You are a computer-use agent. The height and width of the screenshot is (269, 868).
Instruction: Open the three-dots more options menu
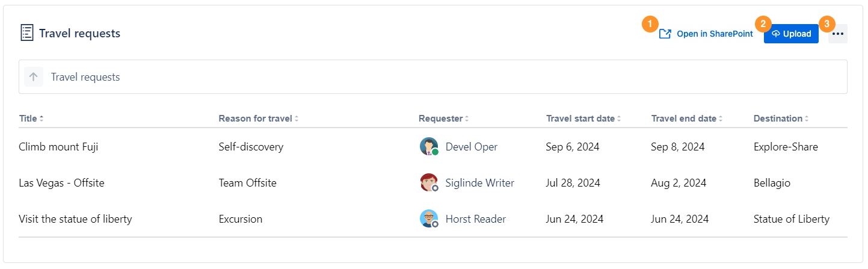coord(838,34)
